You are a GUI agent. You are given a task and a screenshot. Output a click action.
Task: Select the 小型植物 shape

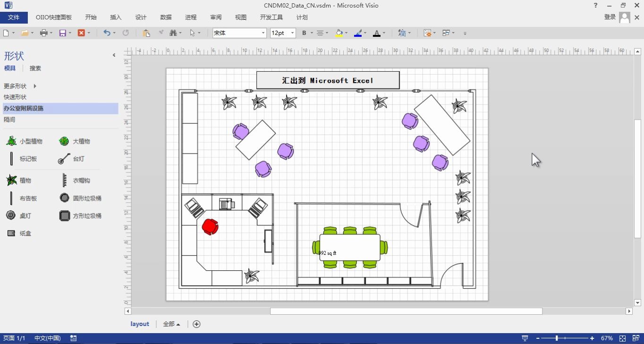click(25, 141)
